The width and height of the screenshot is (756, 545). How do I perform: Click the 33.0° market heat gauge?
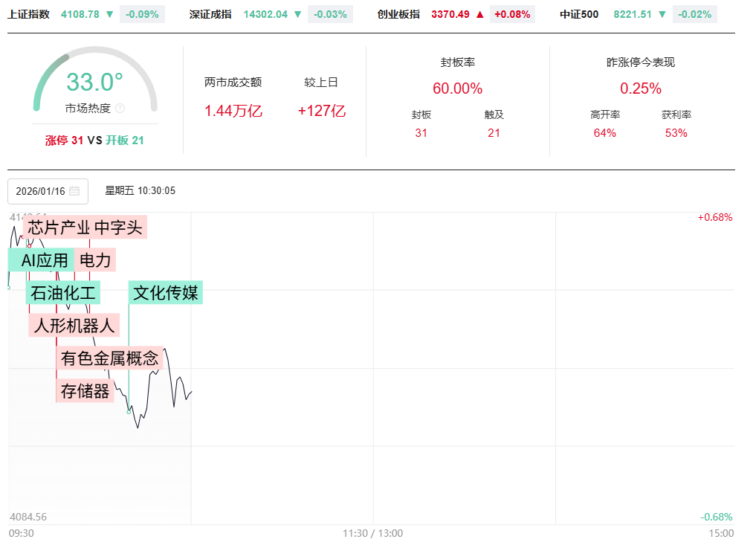(x=95, y=83)
